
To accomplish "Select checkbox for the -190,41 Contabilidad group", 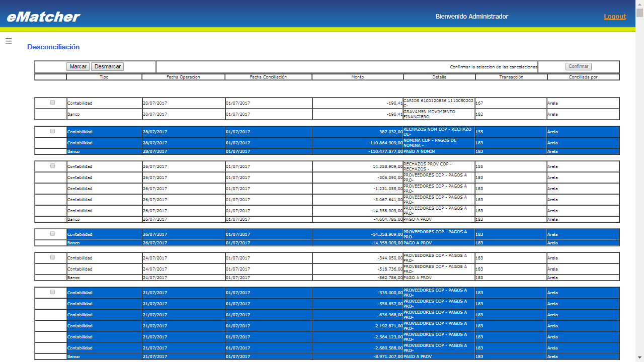I will coord(52,103).
